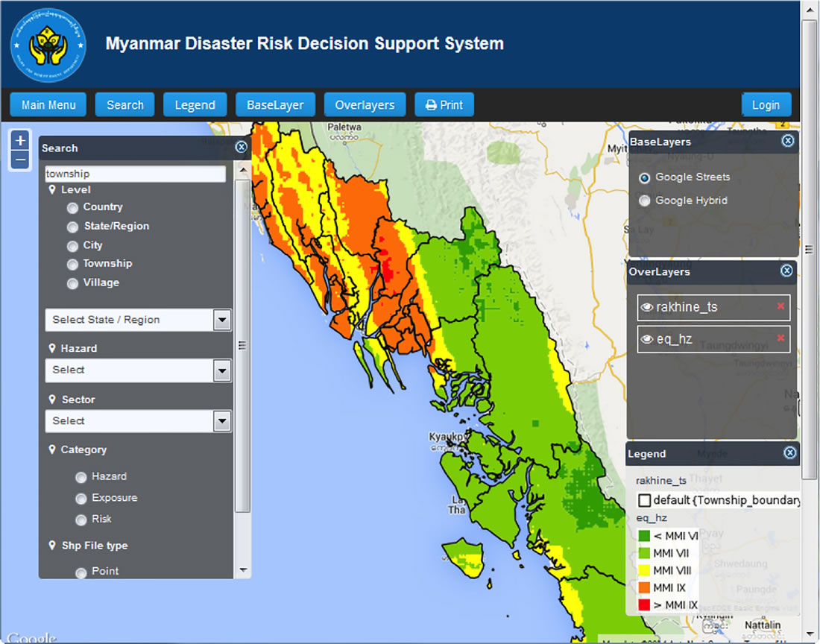Remove the eq_hz overlay with red X
This screenshot has width=820, height=644.
pyautogui.click(x=780, y=338)
